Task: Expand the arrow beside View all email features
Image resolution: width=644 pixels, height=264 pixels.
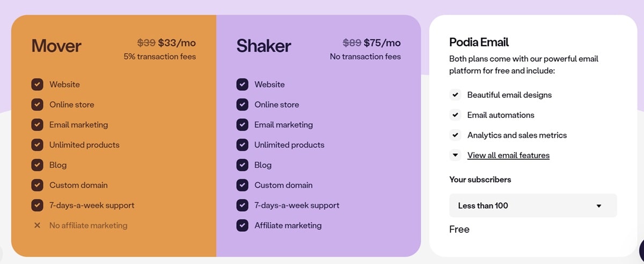Action: [x=455, y=155]
